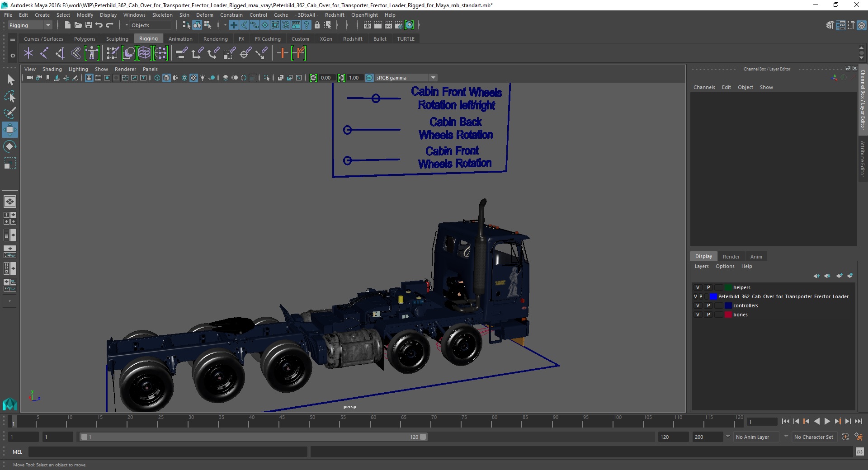868x470 pixels.
Task: Create layer from selected objects icon
Action: tap(850, 276)
